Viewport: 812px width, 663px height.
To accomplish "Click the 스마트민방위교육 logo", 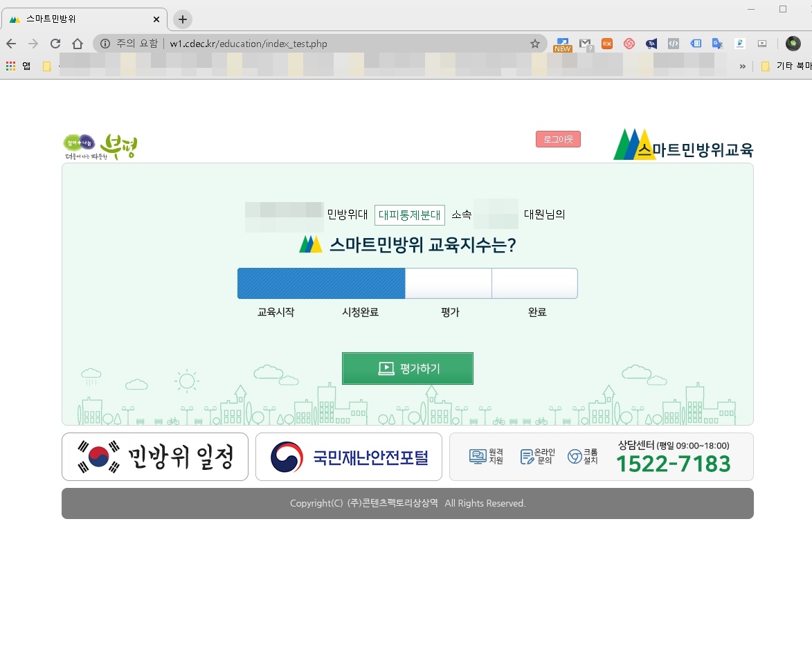I will pos(683,145).
